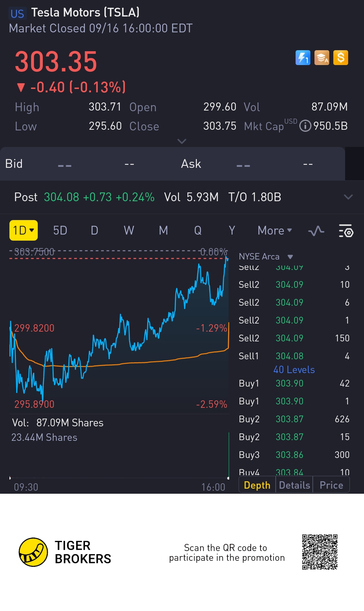Tap the Sell1 304.08 order row
This screenshot has height=611, width=364.
pos(294,356)
